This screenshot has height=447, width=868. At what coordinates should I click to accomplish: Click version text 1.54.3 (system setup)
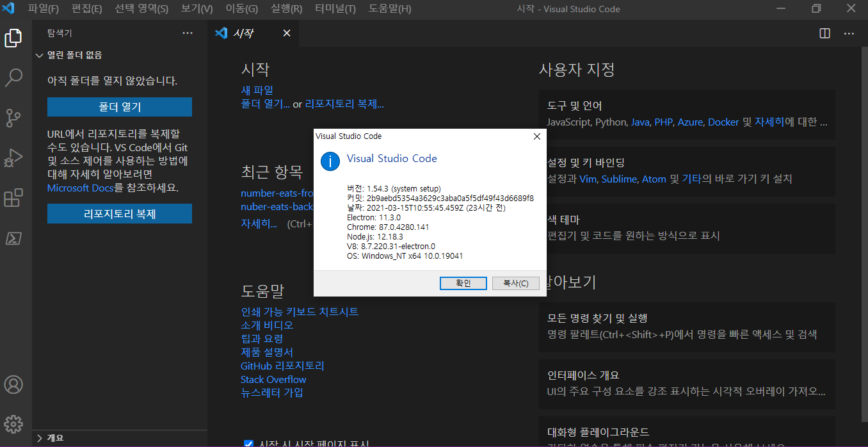pyautogui.click(x=403, y=189)
